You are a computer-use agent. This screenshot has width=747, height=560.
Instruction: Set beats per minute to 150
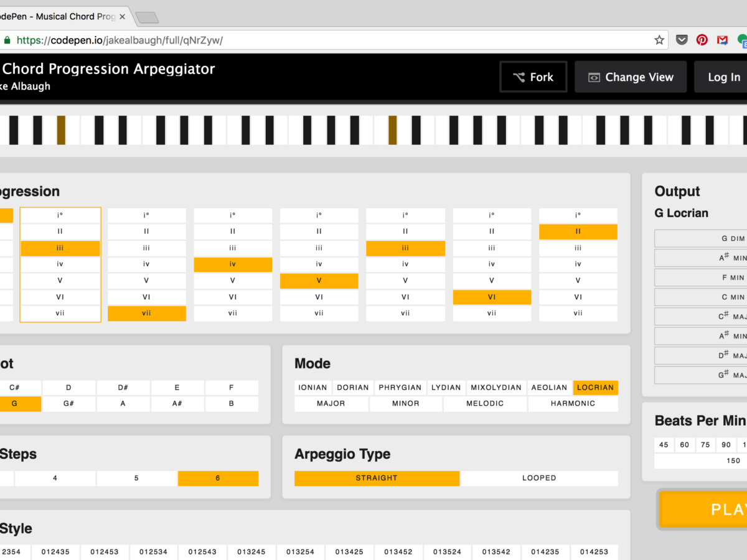click(x=733, y=461)
